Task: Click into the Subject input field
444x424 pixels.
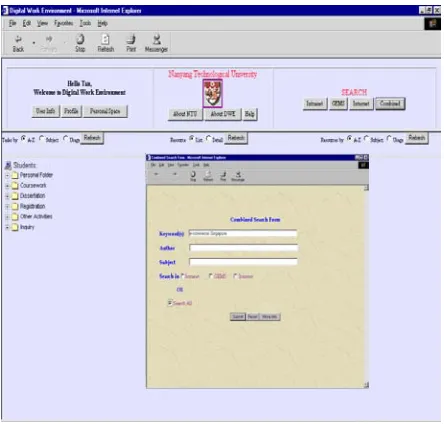Action: pos(243,262)
